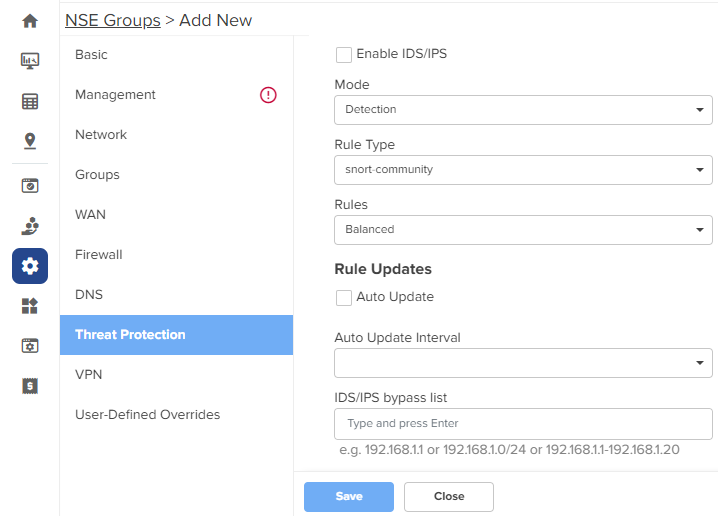Click the Save button
718x516 pixels.
pyautogui.click(x=349, y=497)
